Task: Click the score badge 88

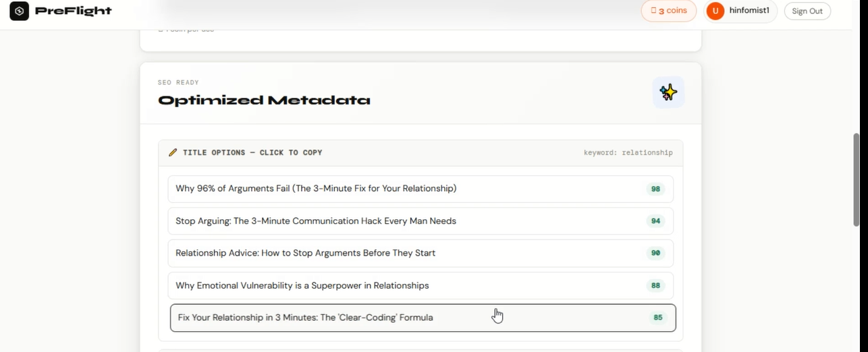Action: coord(655,286)
